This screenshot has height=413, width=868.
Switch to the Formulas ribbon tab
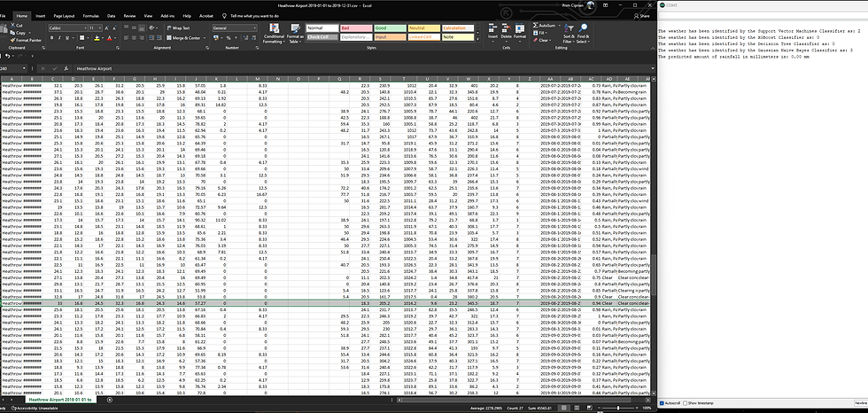(90, 16)
